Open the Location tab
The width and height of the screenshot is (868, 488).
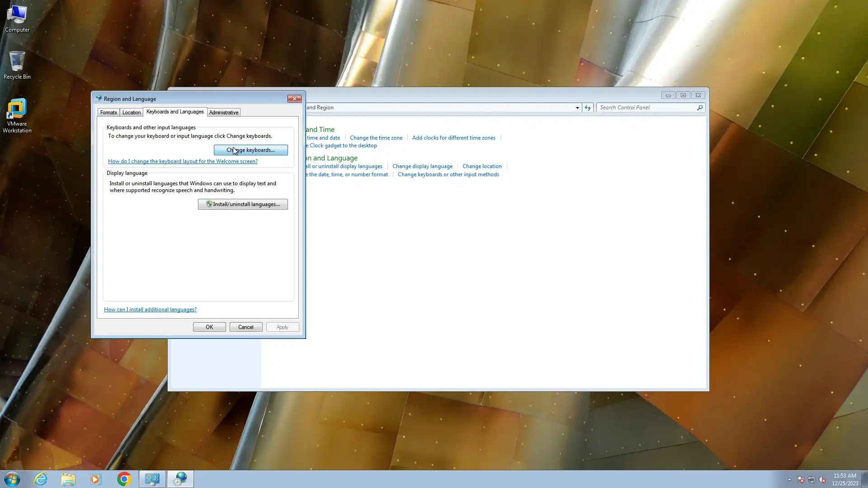pyautogui.click(x=131, y=113)
